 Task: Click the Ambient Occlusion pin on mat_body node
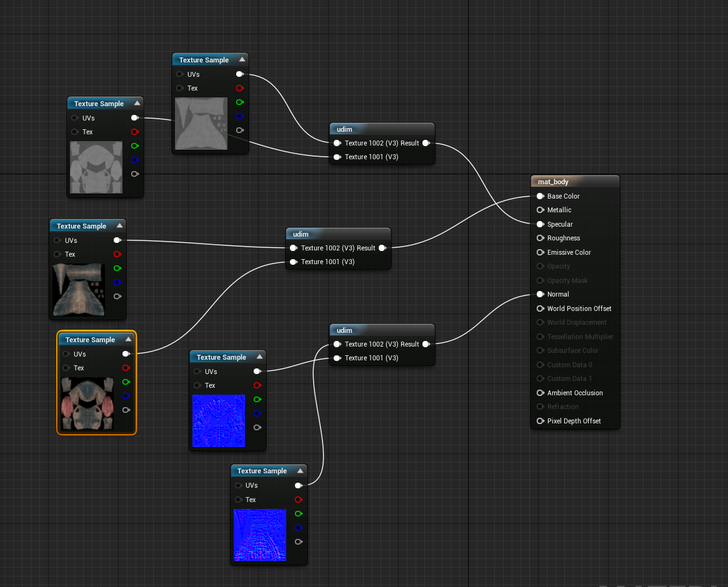point(540,393)
